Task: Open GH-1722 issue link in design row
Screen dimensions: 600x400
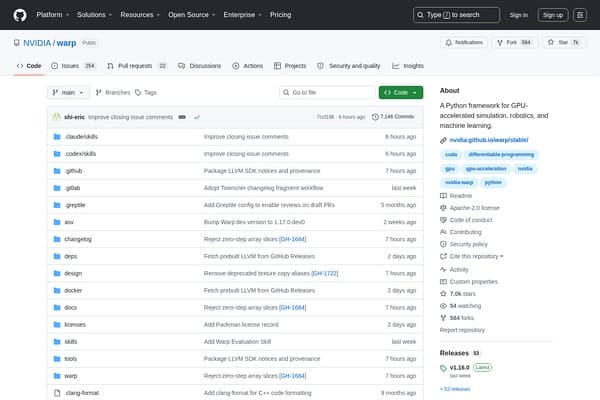Action: (x=325, y=273)
